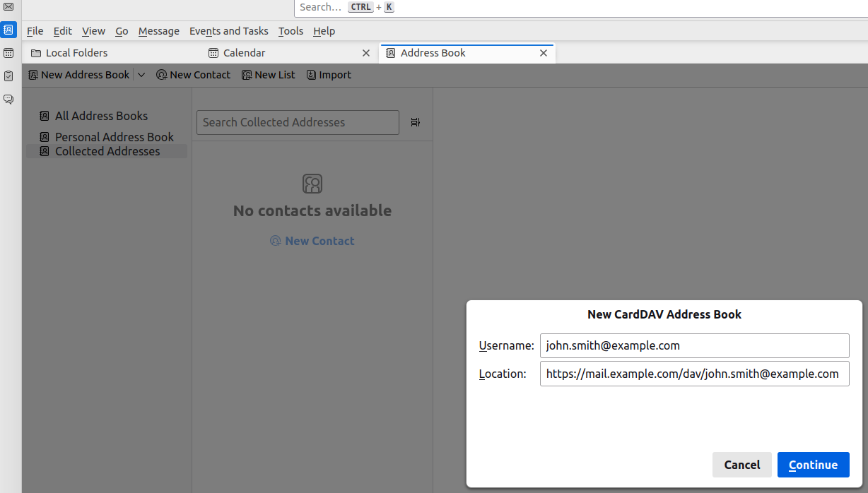Screen dimensions: 868x493
Task: Cancel the New CardDAV Address Book dialog
Action: 741,465
